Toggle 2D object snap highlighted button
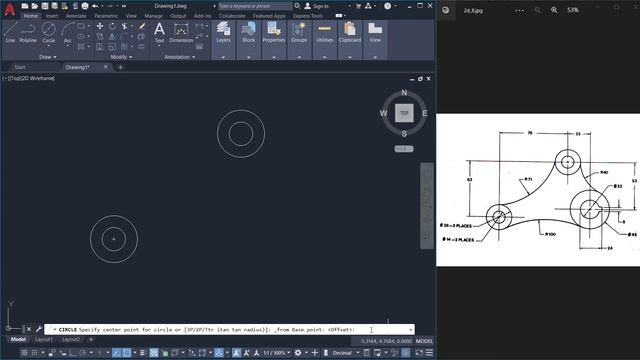Image resolution: width=640 pixels, height=360 pixels. [x=127, y=353]
